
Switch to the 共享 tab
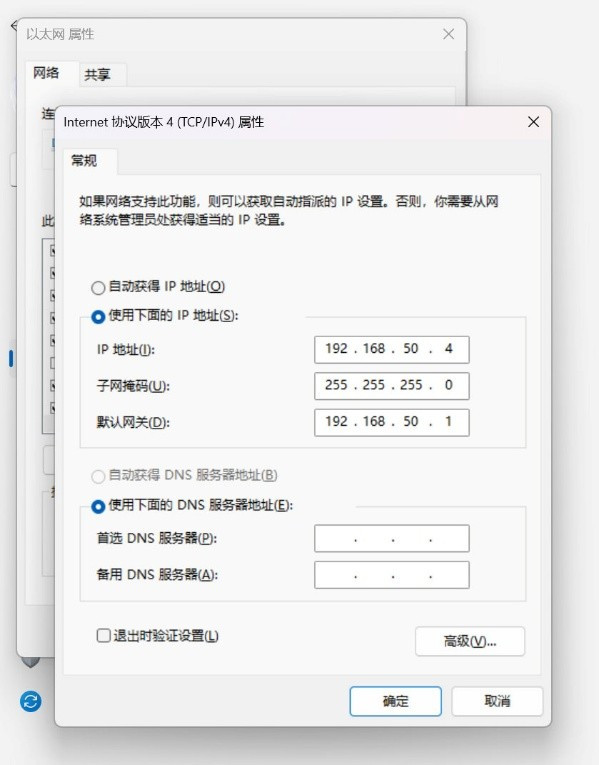[x=98, y=75]
